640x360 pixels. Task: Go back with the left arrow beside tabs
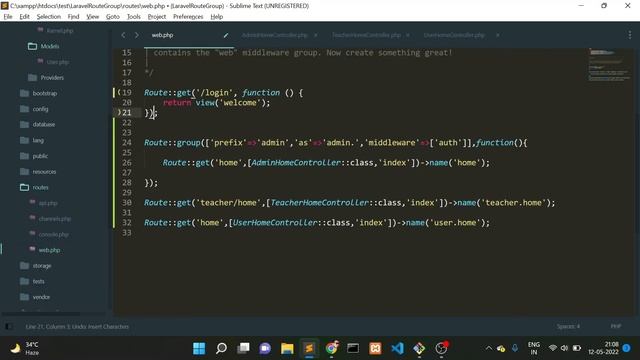pyautogui.click(x=123, y=35)
